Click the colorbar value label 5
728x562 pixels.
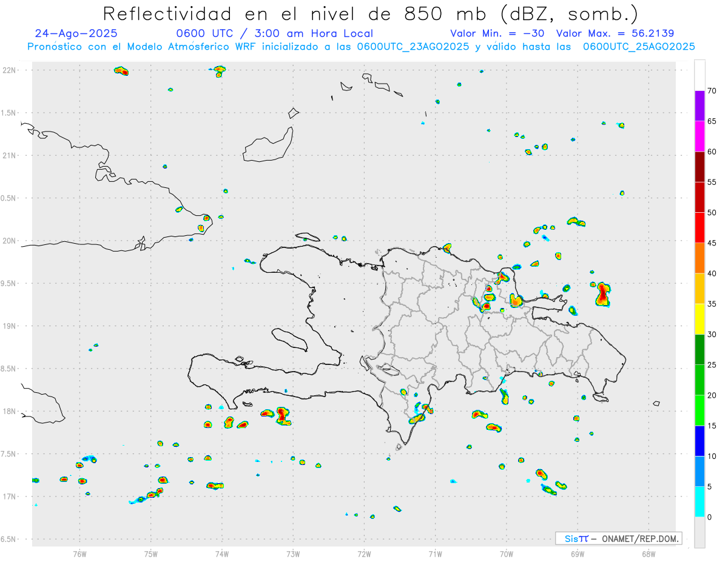coord(709,487)
